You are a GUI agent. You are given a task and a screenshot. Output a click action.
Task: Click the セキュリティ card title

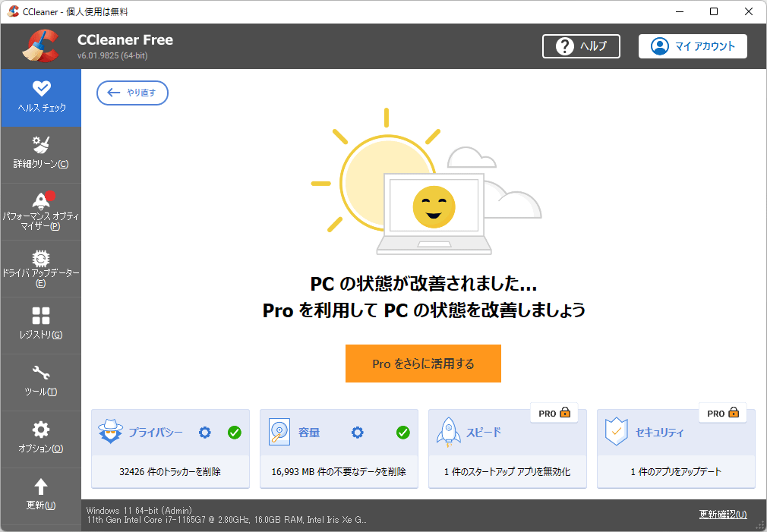pyautogui.click(x=659, y=433)
